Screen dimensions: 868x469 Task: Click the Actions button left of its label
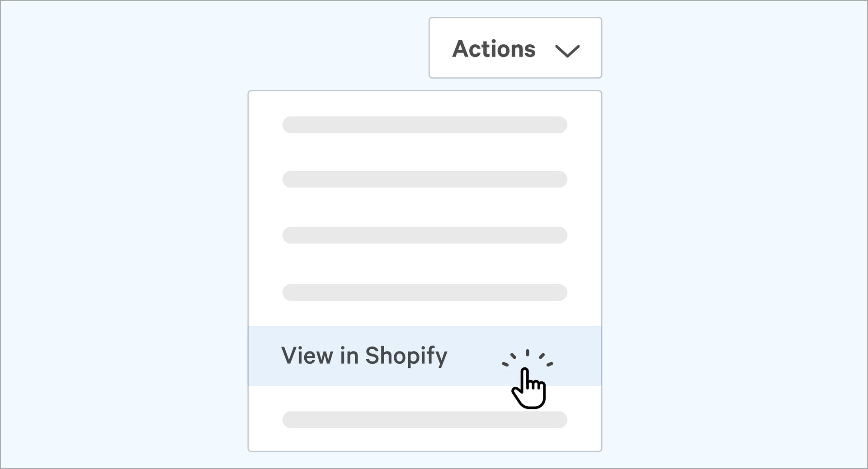(441, 48)
